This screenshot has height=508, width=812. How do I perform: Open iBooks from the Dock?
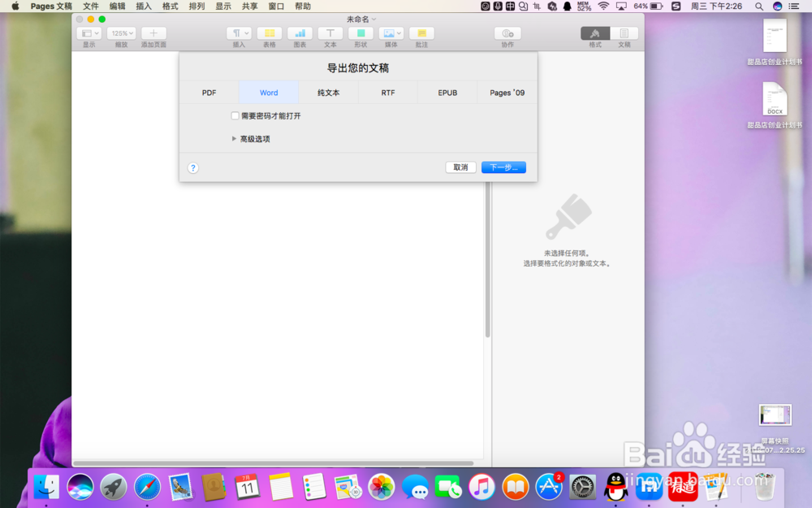point(516,487)
